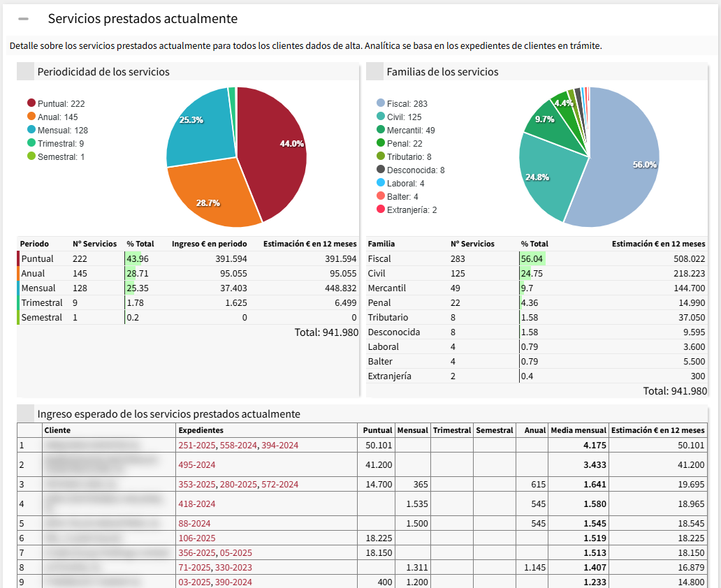Image resolution: width=721 pixels, height=588 pixels.
Task: Select the 56.0% Fiscal pie slice
Action: (x=622, y=168)
